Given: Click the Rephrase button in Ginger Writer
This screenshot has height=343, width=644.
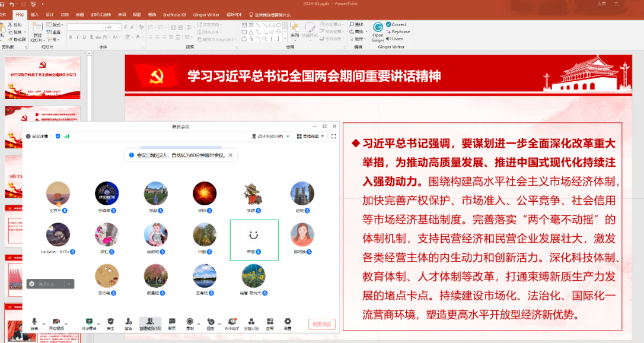Looking at the screenshot, I should point(400,31).
